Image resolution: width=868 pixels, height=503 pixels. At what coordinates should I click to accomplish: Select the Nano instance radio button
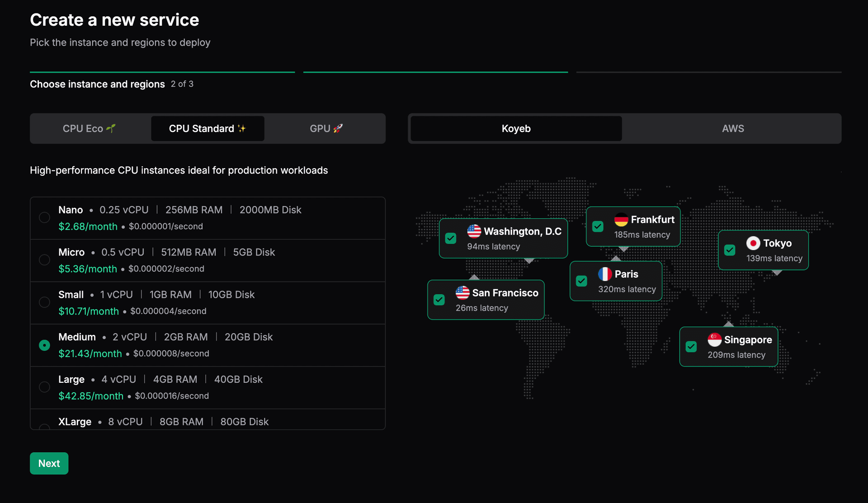pos(44,217)
